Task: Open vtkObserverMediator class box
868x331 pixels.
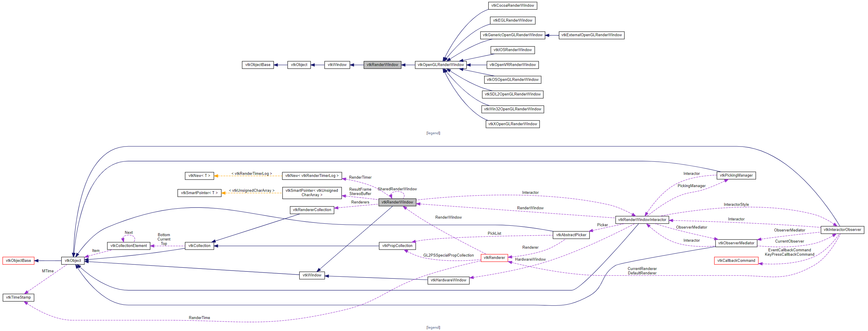Action: pos(736,243)
